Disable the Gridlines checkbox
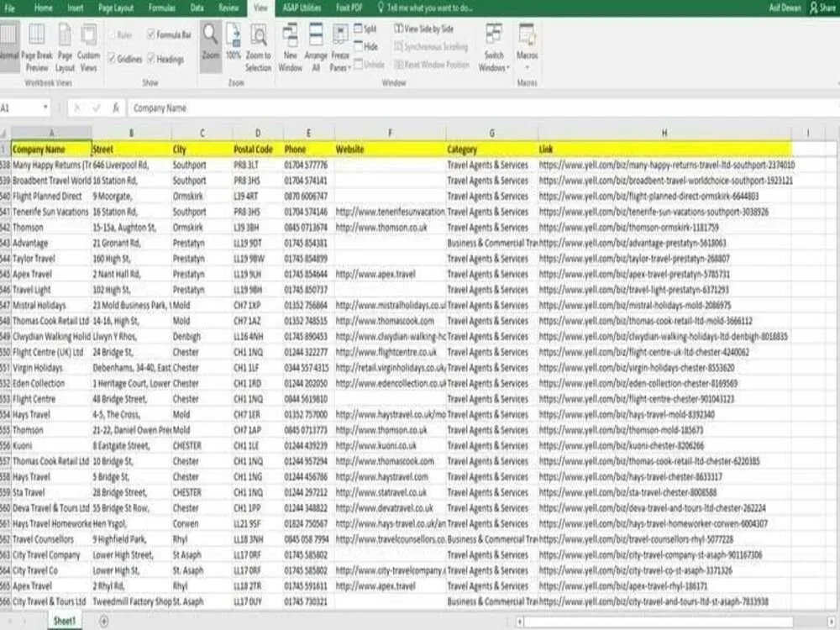 [113, 57]
